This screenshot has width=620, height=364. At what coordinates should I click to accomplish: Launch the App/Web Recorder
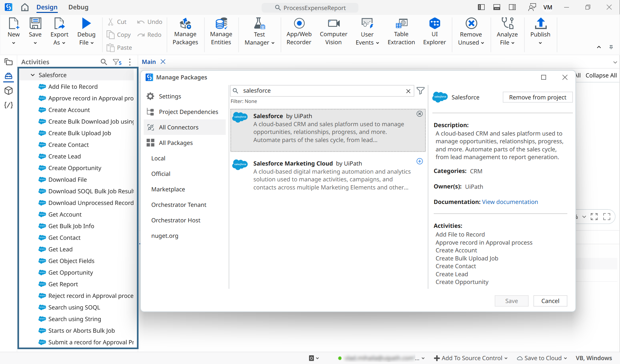coord(299,31)
